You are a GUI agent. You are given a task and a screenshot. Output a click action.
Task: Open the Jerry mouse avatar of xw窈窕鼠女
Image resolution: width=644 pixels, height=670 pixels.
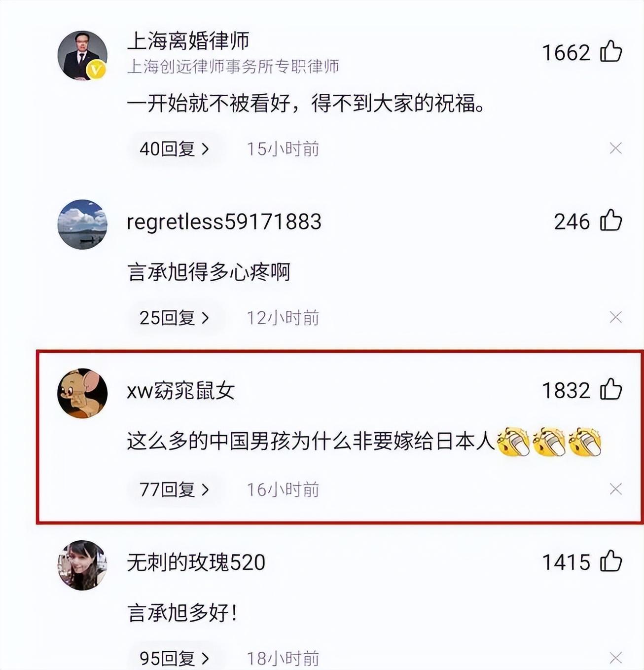pos(82,393)
